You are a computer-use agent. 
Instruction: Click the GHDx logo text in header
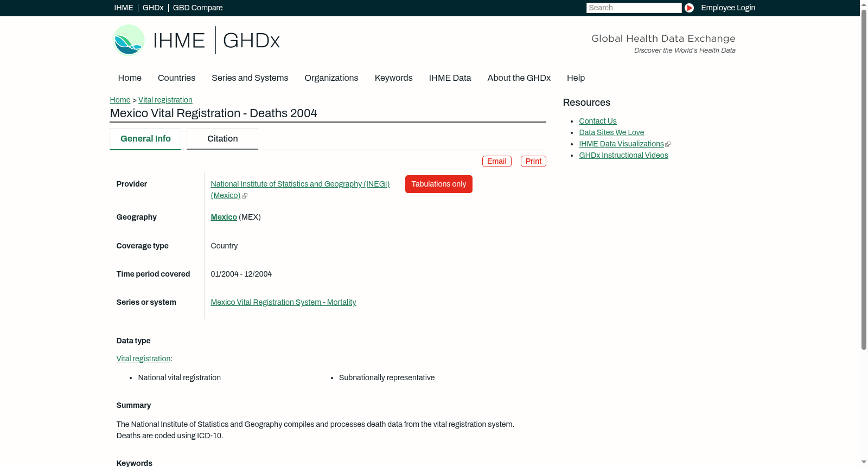pos(251,41)
